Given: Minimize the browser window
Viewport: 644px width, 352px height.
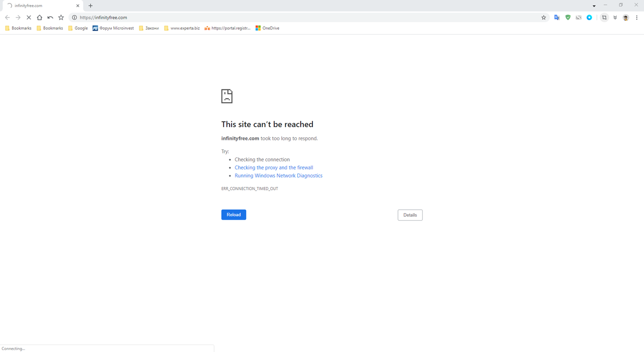Looking at the screenshot, I should click(x=605, y=5).
